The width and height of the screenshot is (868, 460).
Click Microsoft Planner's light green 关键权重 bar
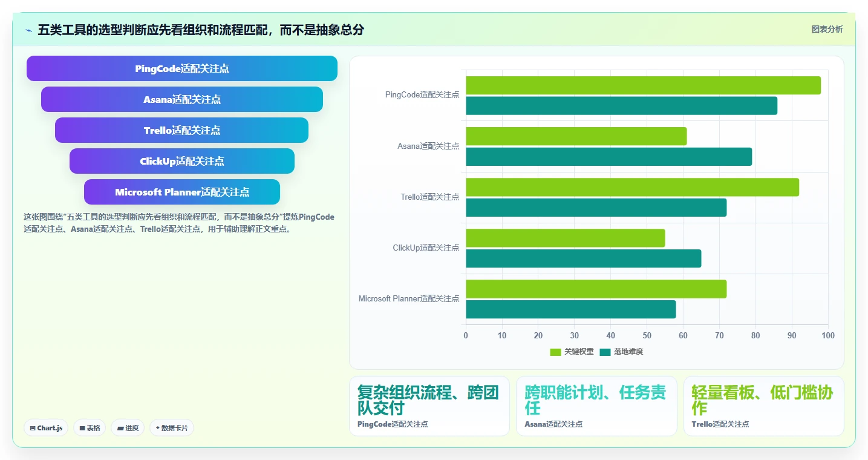[596, 289]
